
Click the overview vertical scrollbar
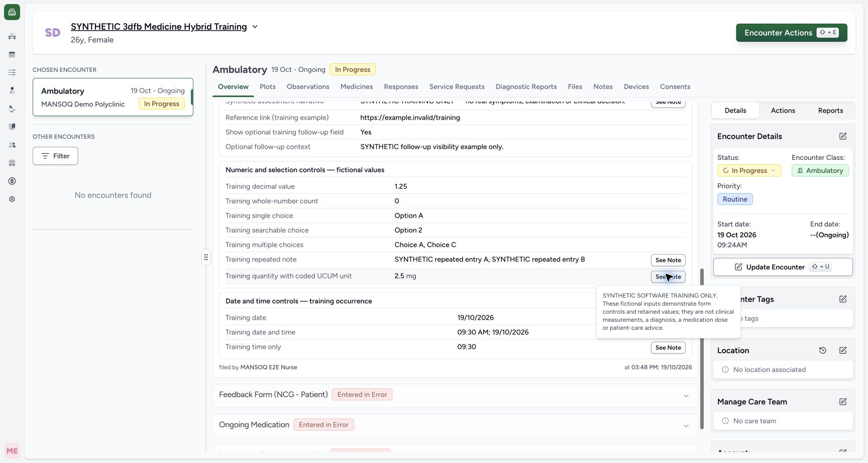tap(702, 349)
